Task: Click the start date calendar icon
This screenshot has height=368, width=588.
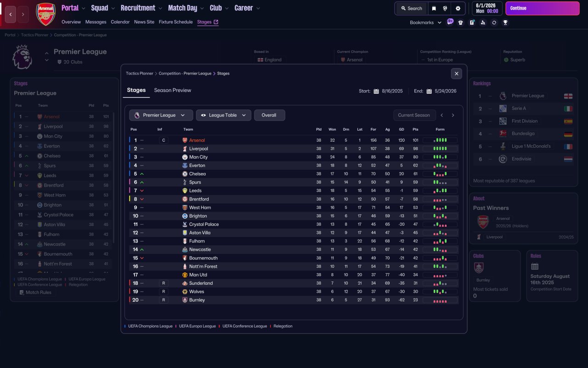Action: (376, 91)
